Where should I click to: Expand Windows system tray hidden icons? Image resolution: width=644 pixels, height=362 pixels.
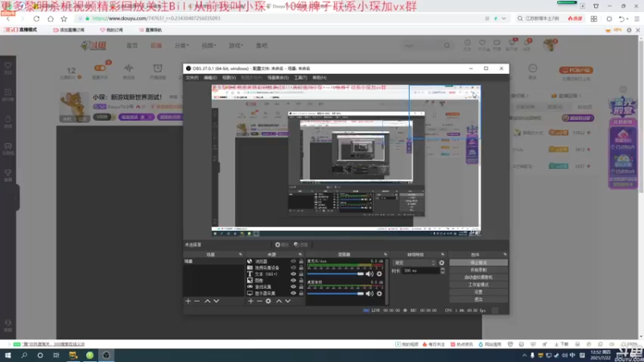525,356
